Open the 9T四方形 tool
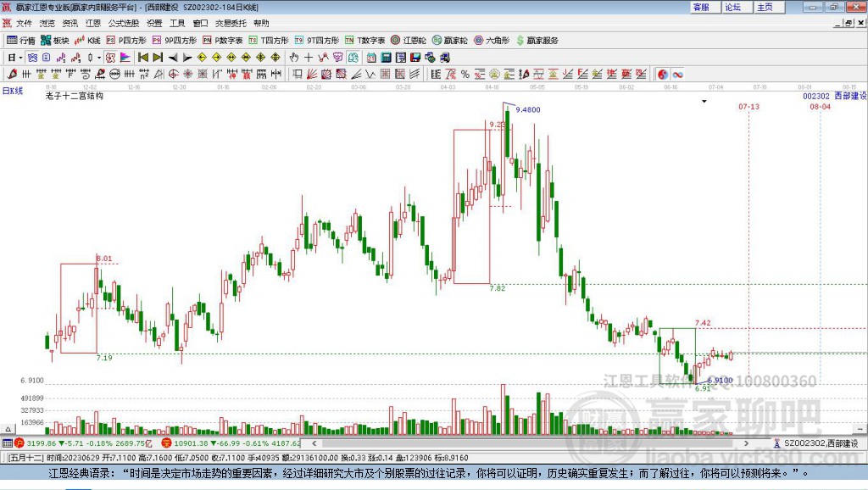 tap(317, 41)
